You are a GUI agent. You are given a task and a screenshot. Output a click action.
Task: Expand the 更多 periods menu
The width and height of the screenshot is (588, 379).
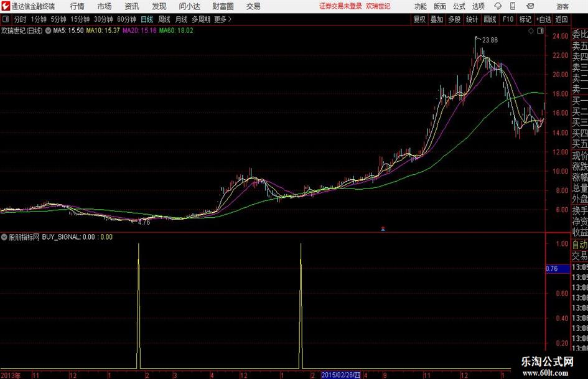tap(222, 19)
